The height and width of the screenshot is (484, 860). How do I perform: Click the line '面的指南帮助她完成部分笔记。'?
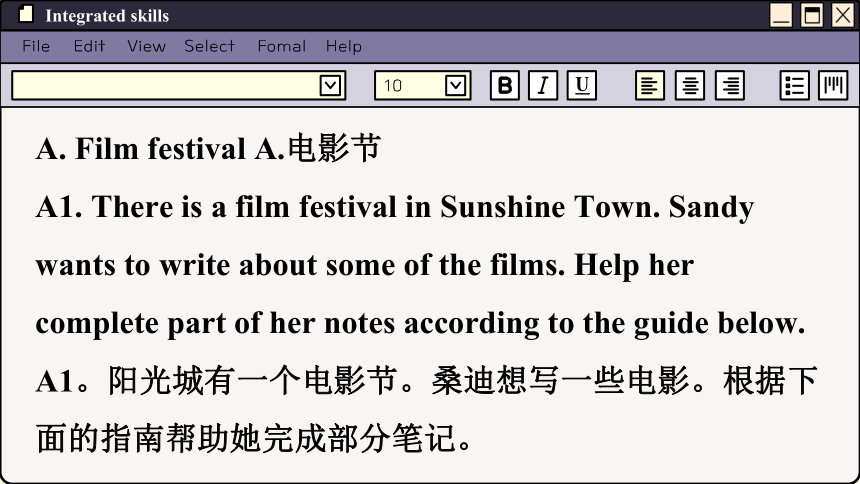pyautogui.click(x=254, y=438)
